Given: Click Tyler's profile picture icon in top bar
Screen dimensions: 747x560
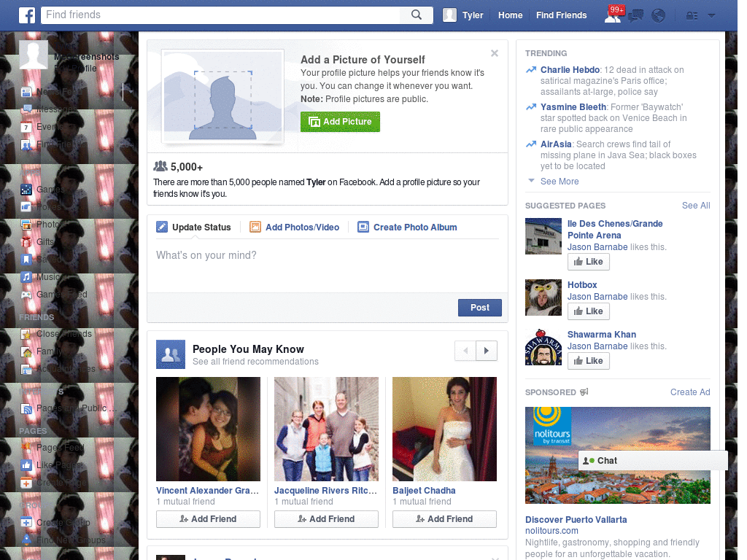Looking at the screenshot, I should (x=449, y=15).
